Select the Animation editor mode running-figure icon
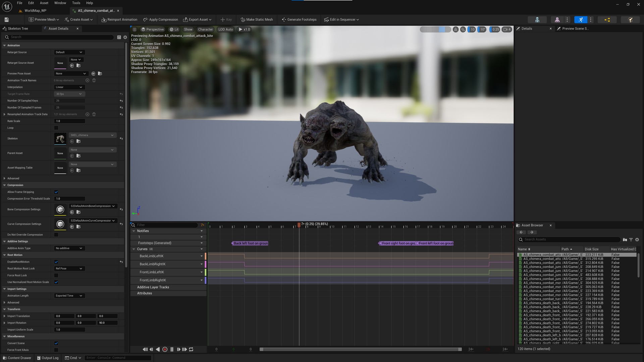 coord(581,20)
